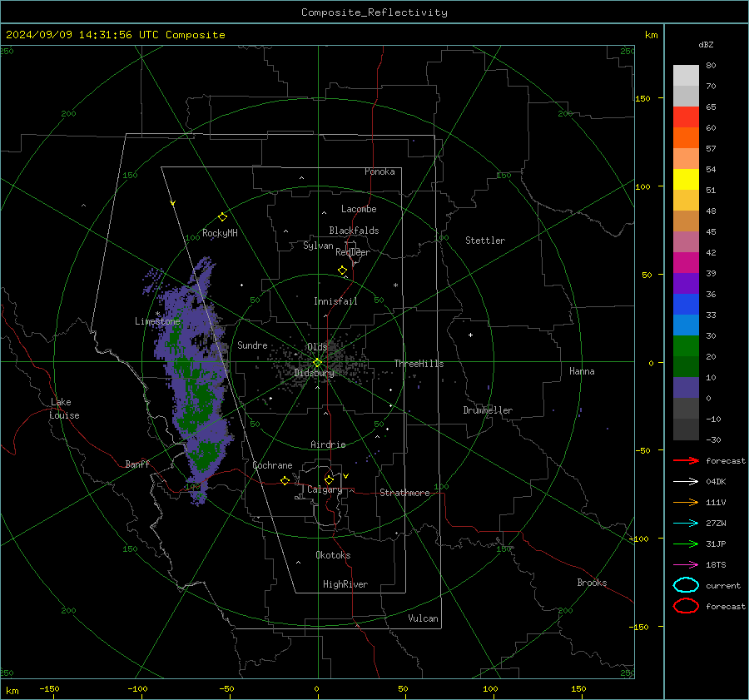Click the Didsbury label
Screen dimensions: 749x700
coord(315,373)
